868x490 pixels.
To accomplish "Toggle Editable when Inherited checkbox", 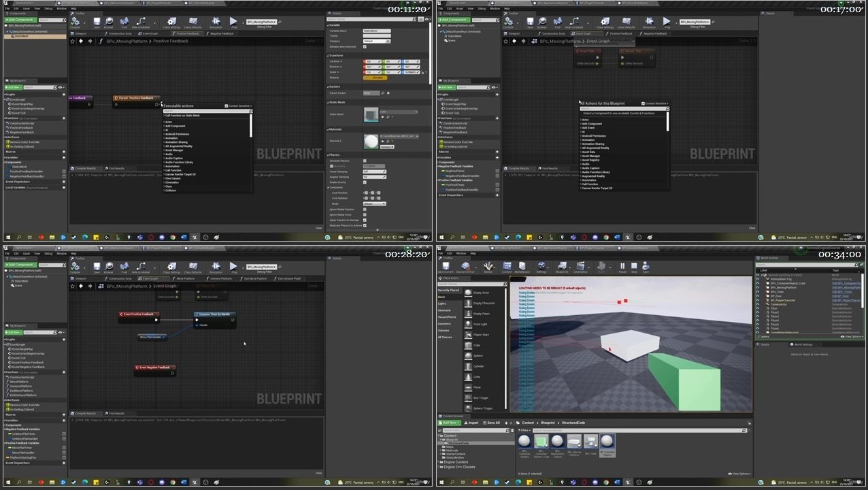I will coord(365,46).
